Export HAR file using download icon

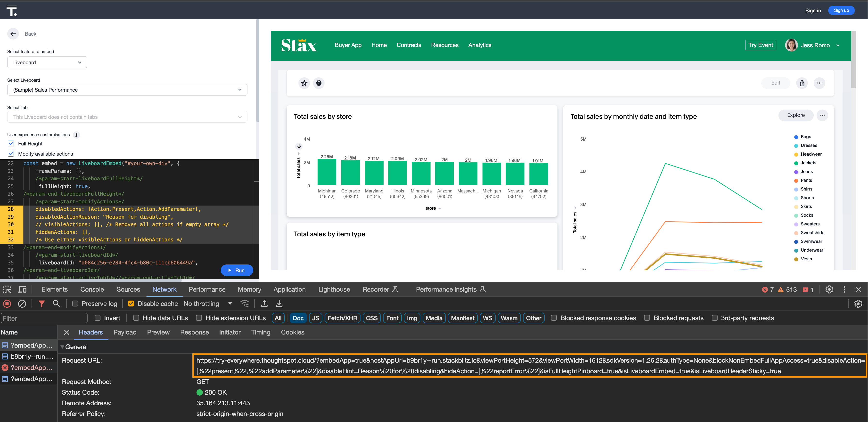pyautogui.click(x=279, y=303)
